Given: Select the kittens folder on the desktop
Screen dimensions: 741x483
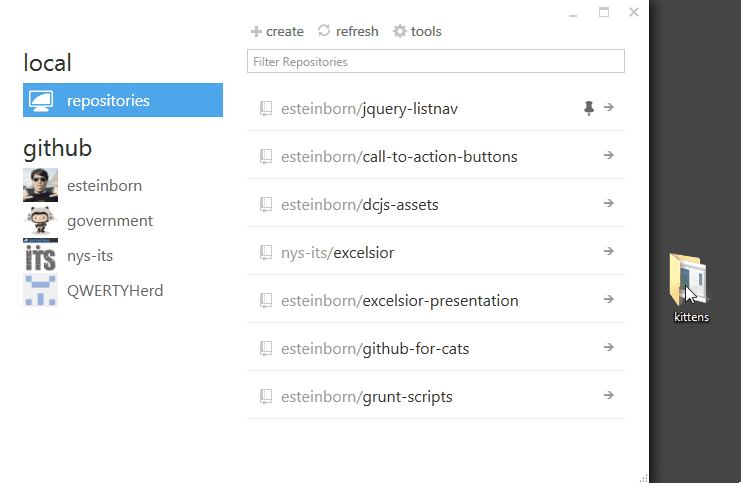Looking at the screenshot, I should [x=691, y=288].
